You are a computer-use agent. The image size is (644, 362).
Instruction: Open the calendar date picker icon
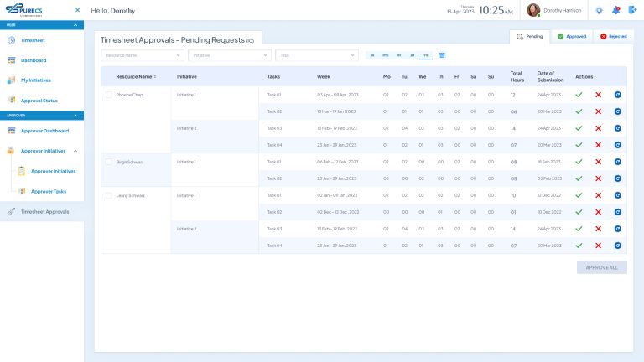tap(442, 55)
